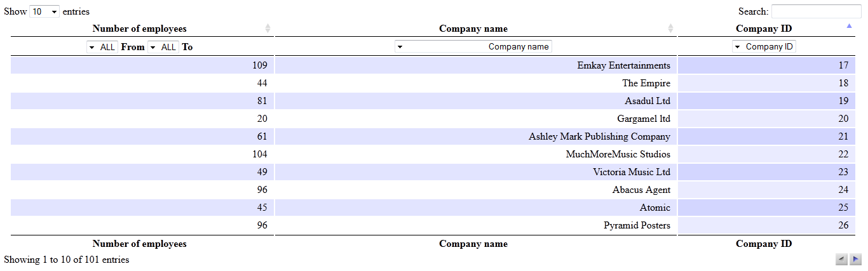Click the previous page arrow button
The width and height of the screenshot is (868, 271).
841,259
